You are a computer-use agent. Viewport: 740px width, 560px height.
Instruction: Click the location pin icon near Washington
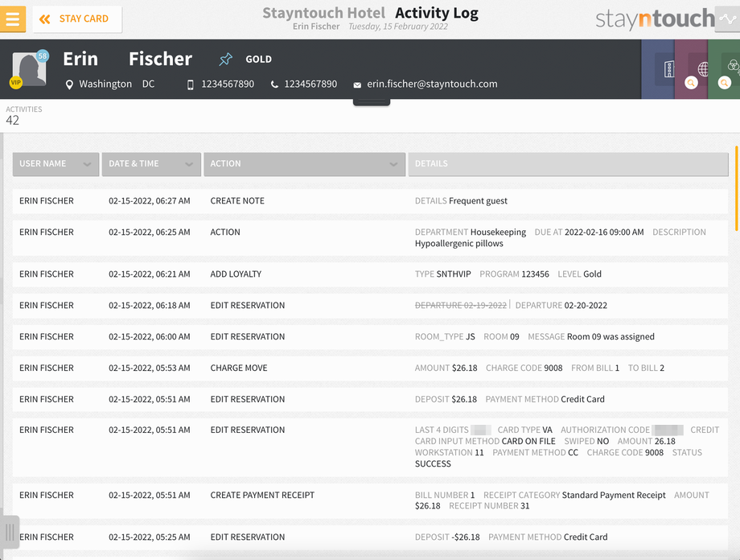[x=69, y=84]
